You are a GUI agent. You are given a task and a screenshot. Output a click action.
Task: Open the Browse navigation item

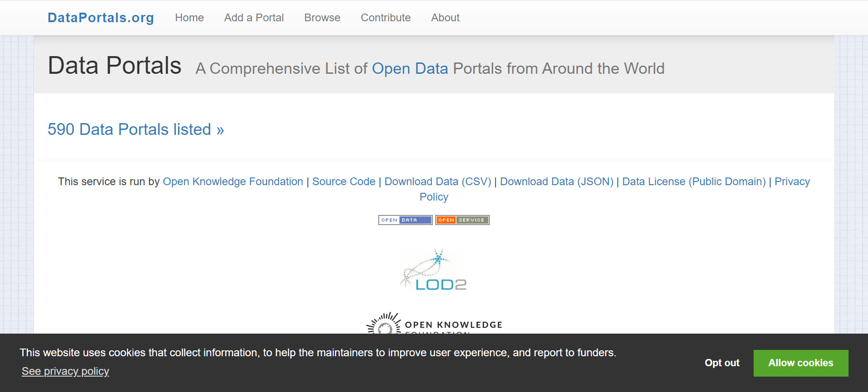(x=322, y=18)
